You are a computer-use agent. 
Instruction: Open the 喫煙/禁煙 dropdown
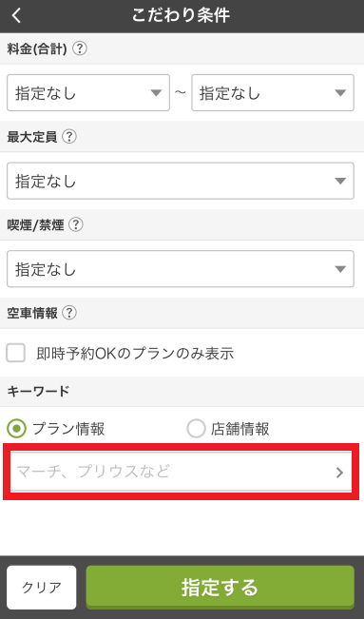point(181,269)
